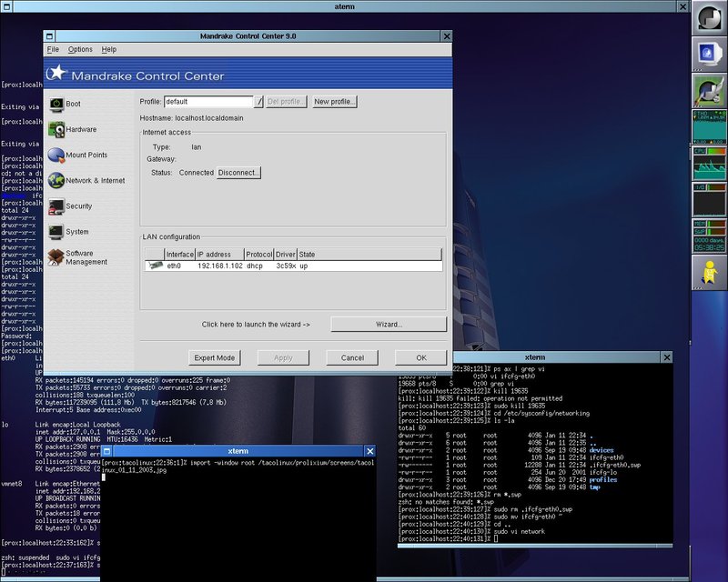Focus the right xterm title bar
This screenshot has height=582, width=728.
point(535,357)
